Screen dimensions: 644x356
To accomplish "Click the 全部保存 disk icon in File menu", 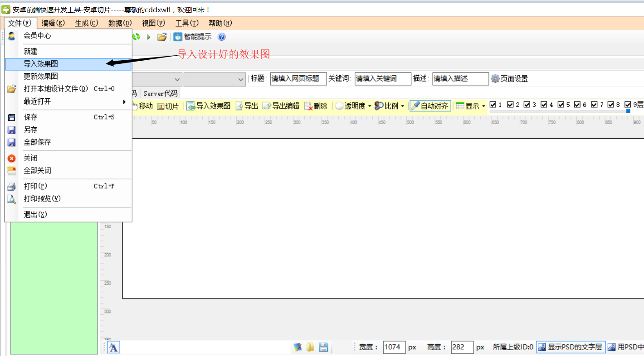I will (12, 143).
